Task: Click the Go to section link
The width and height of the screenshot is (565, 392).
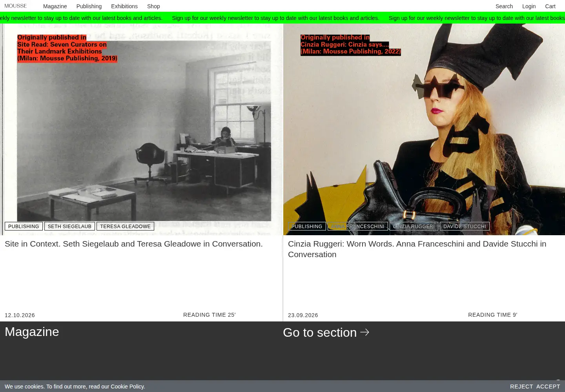Action: coord(326,332)
